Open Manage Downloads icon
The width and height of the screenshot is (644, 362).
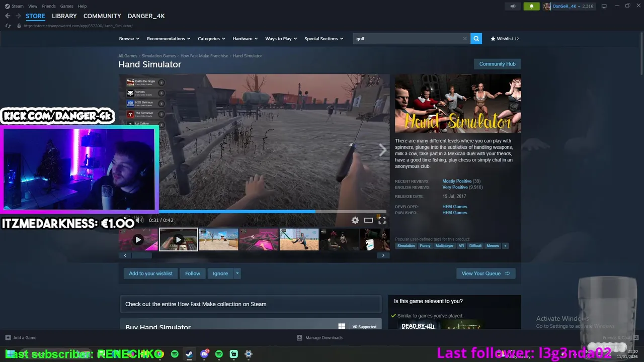tap(299, 338)
